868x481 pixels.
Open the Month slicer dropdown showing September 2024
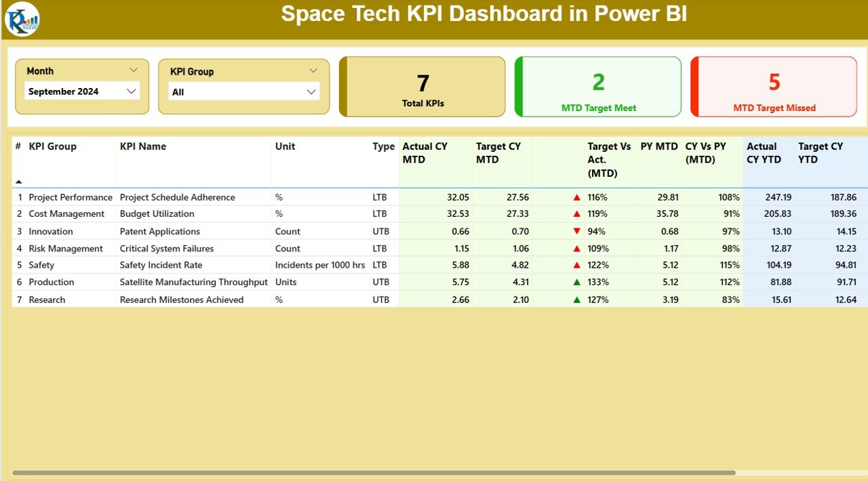pyautogui.click(x=81, y=91)
